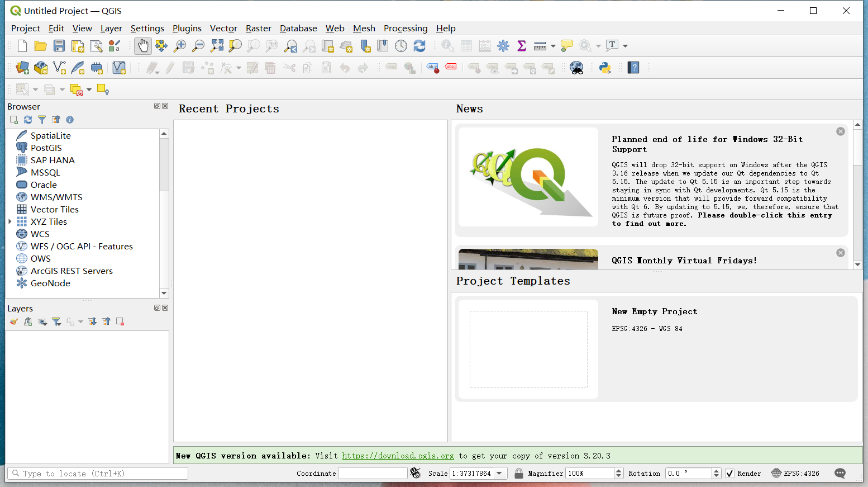Create a New Empty Project template
The width and height of the screenshot is (868, 487).
(528, 349)
